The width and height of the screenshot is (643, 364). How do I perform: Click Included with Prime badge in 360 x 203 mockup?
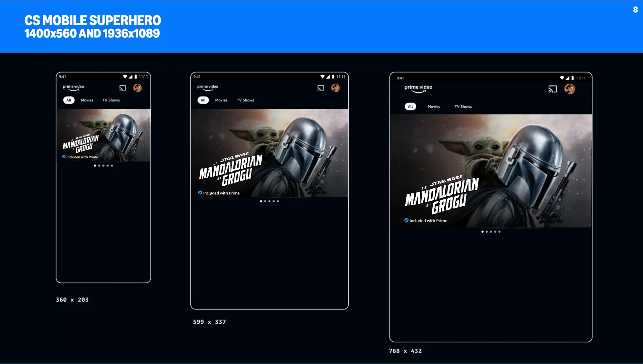pyautogui.click(x=80, y=157)
